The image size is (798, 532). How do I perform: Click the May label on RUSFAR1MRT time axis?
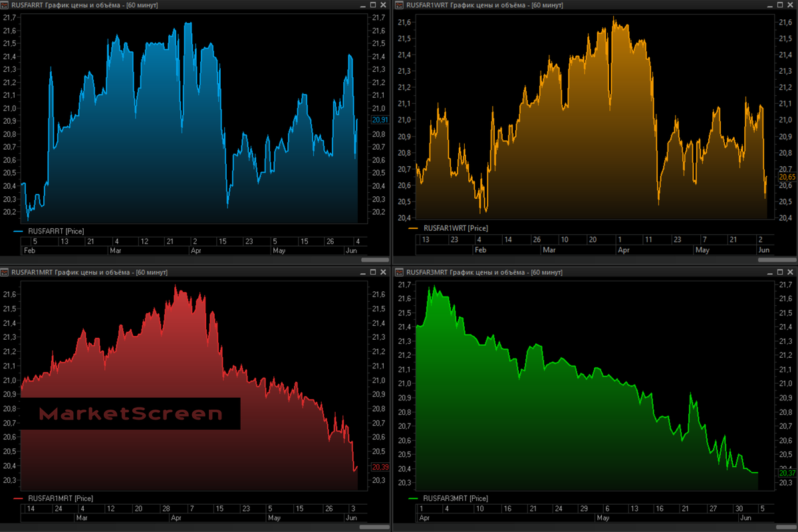coord(274,517)
